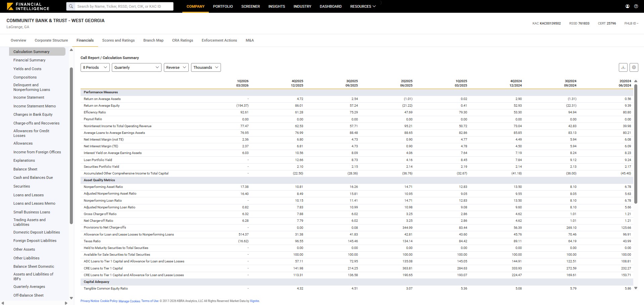Go to the Company tab

click(x=195, y=6)
